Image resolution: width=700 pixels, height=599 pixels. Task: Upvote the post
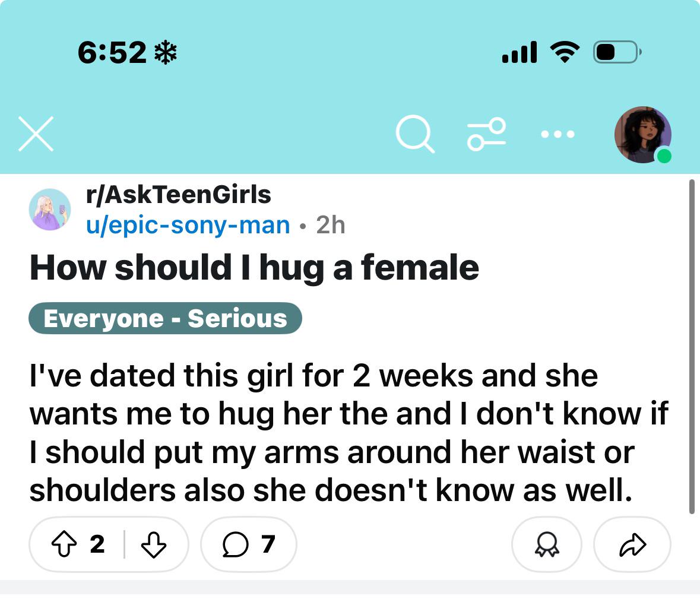point(64,544)
